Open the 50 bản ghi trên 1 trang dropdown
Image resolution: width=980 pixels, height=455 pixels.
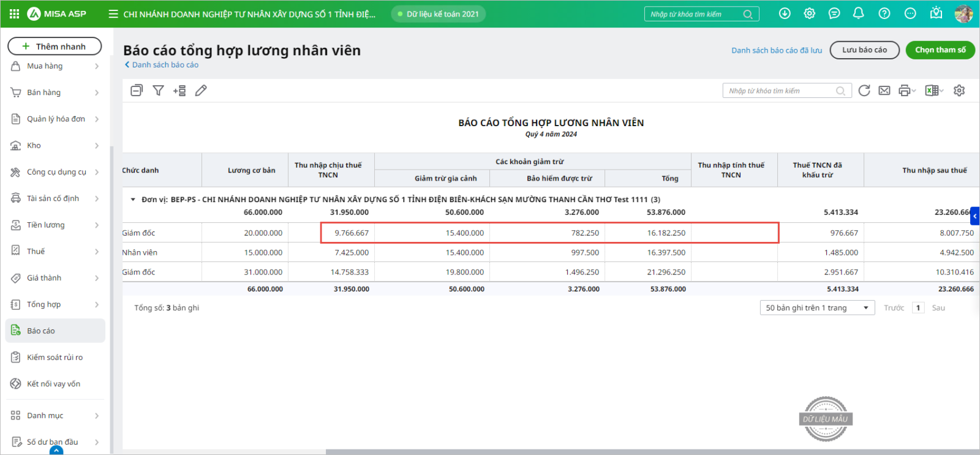817,308
